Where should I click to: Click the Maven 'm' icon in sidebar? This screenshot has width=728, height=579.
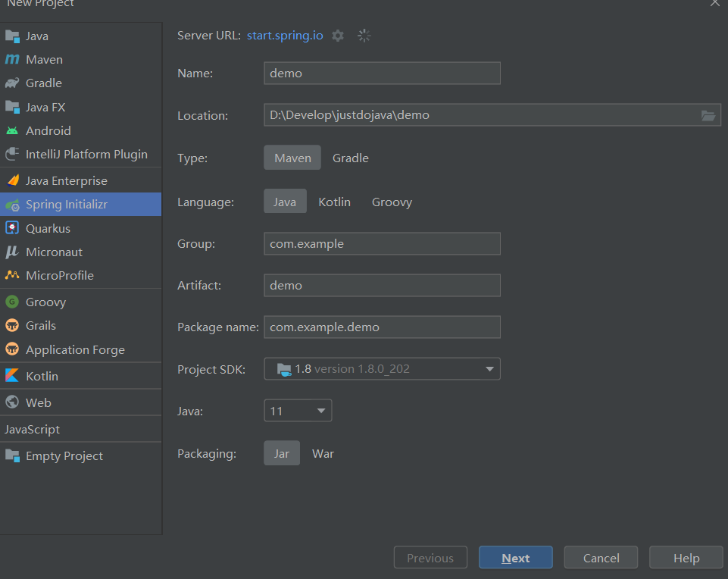[12, 59]
